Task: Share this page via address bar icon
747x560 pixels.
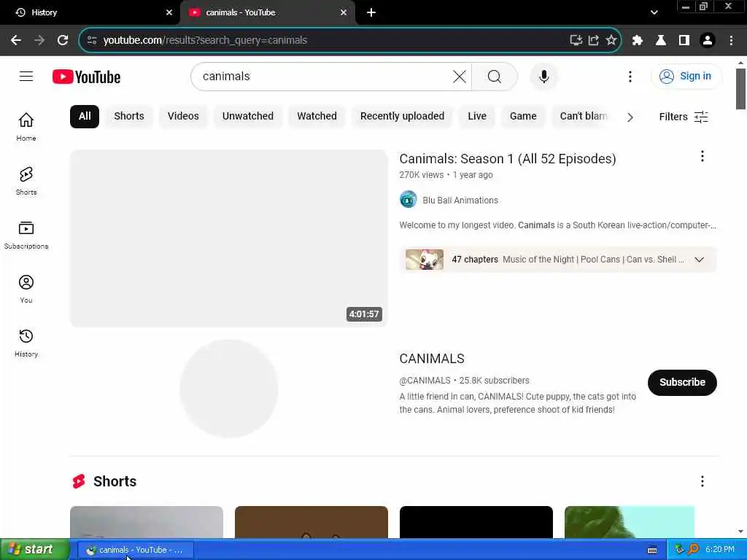Action: pos(593,40)
